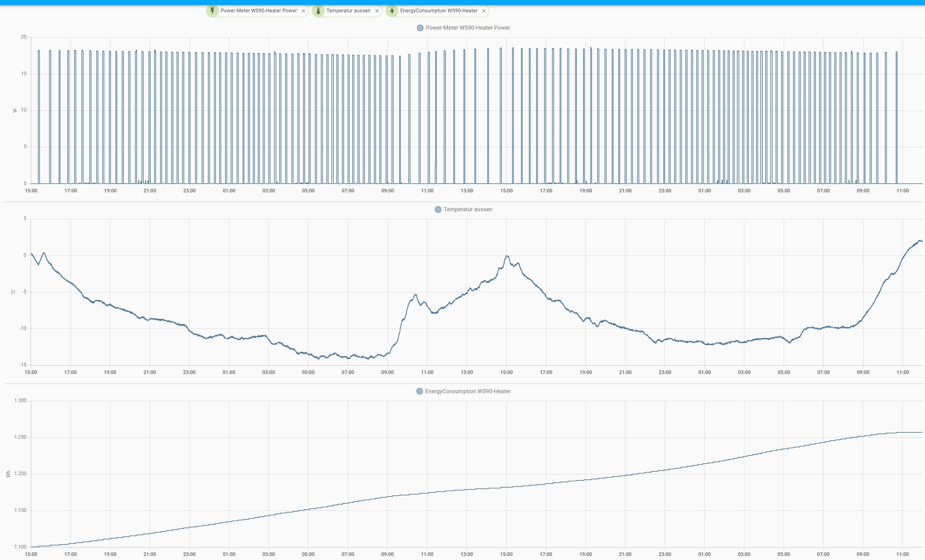Click the Power-Meter WS90-Heater Power legend text

468,28
